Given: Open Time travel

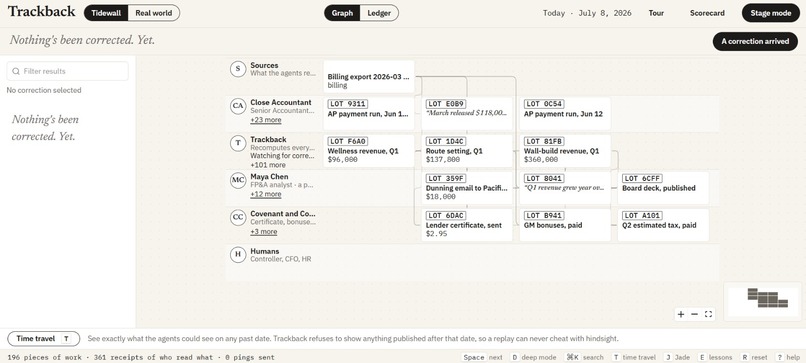Looking at the screenshot, I should (44, 339).
